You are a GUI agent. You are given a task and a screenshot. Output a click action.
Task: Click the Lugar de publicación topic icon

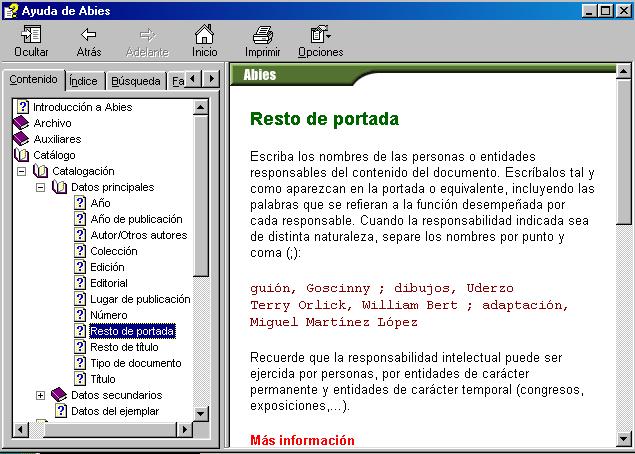tap(80, 299)
